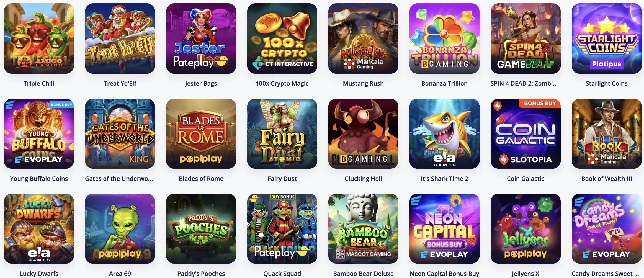Image resolution: width=644 pixels, height=278 pixels.
Task: Open Young Buffalo Coins bonus buy game
Action: tap(39, 133)
